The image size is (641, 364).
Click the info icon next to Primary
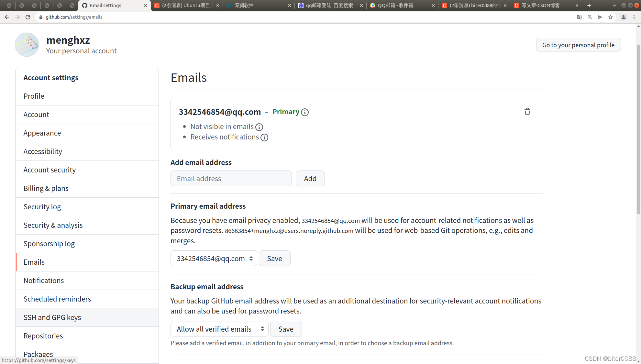click(x=305, y=112)
